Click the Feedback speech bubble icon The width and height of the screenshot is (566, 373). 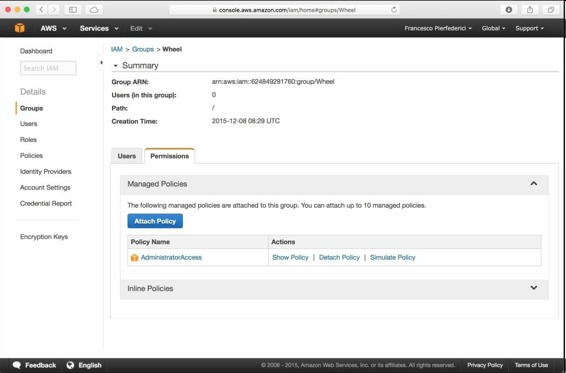(17, 365)
